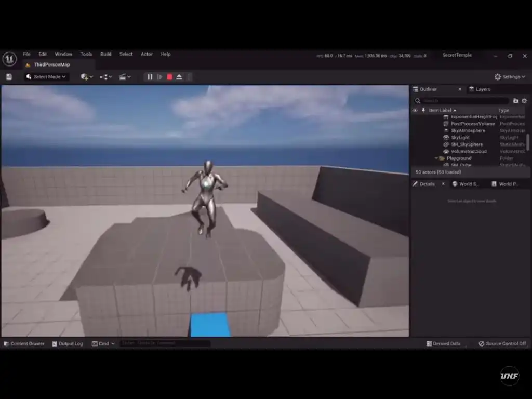Click the humanoid character in the viewport
532x399 pixels.
coord(205,198)
